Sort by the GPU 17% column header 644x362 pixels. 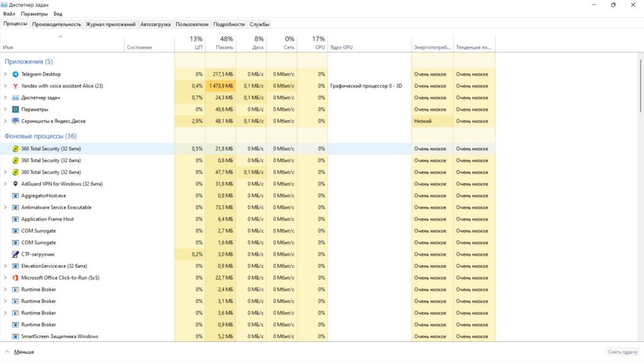313,43
